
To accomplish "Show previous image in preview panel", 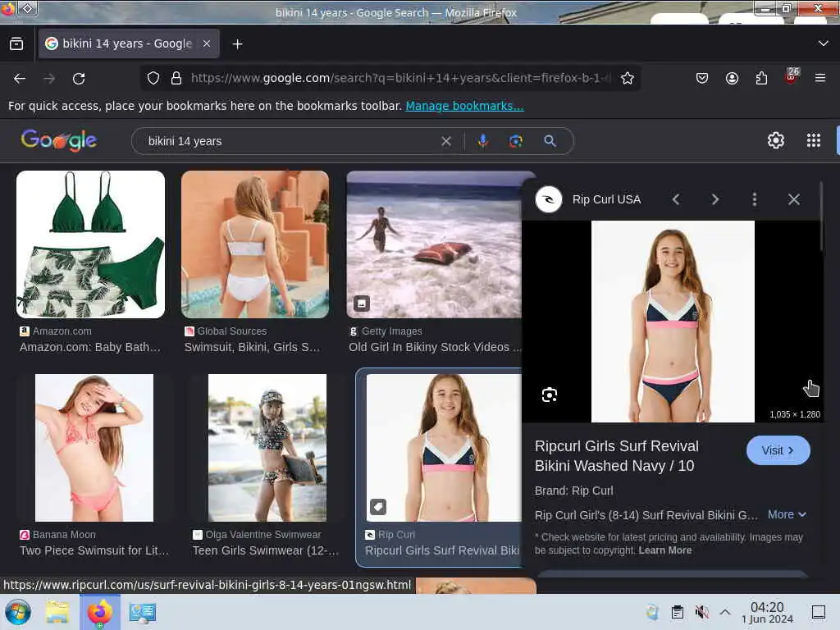I will click(676, 199).
